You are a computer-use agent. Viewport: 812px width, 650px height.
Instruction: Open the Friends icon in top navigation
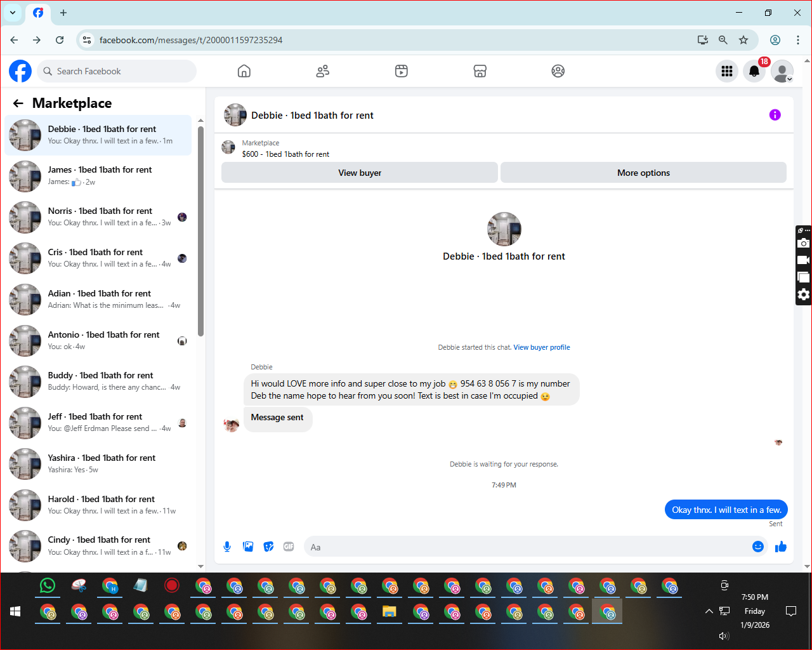tap(323, 71)
